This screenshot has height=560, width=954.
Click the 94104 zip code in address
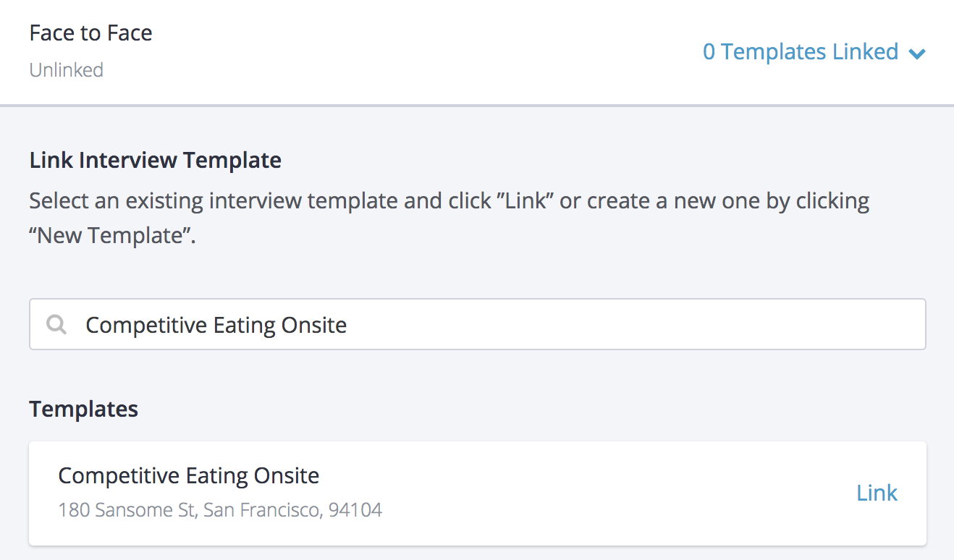pyautogui.click(x=355, y=510)
